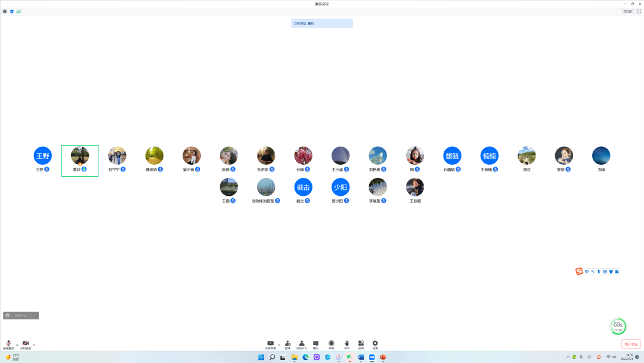Open the meeting info icon at top left
Screen dimensions: 644x363
coord(5,11)
